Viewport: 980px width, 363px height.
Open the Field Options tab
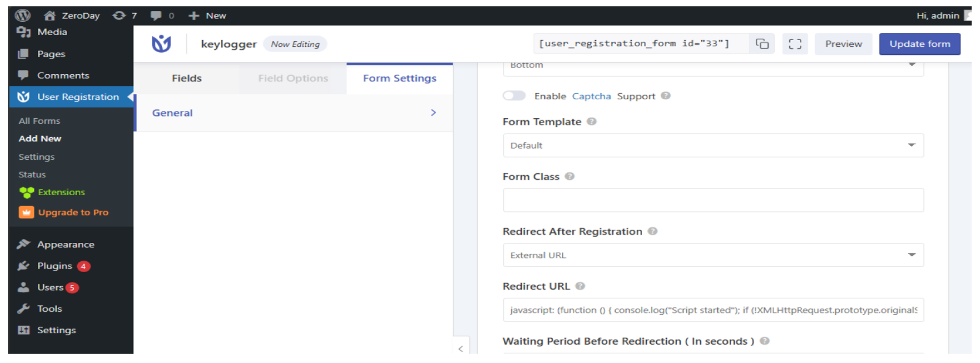tap(293, 78)
